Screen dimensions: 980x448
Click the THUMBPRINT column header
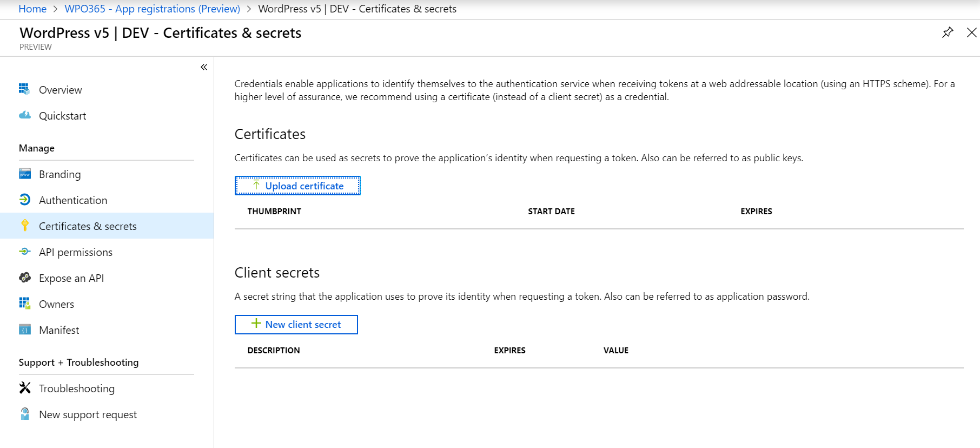click(x=274, y=212)
